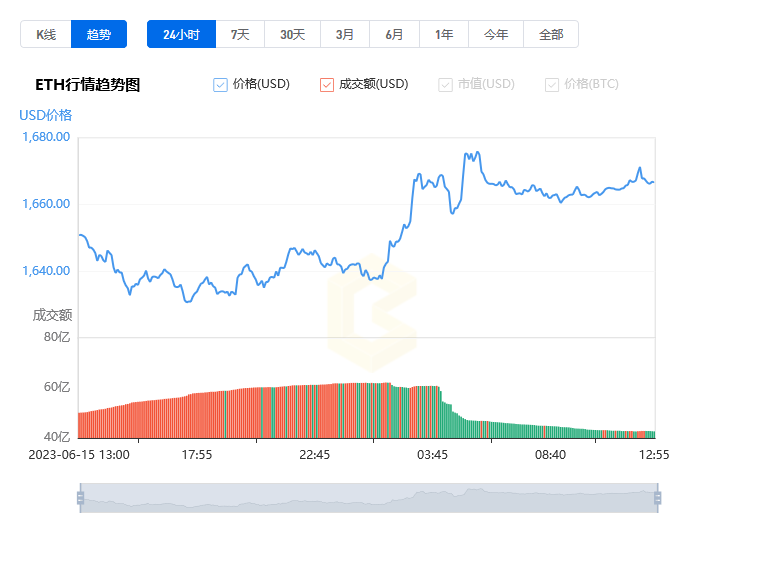Select the 24小时 time range
This screenshot has width=780, height=563.
pyautogui.click(x=181, y=34)
